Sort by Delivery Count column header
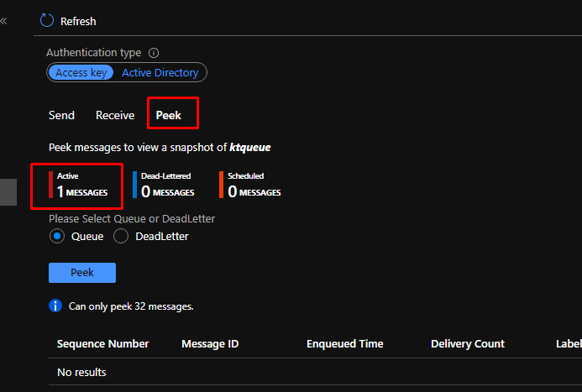Viewport: 582px width, 392px height. coord(468,343)
